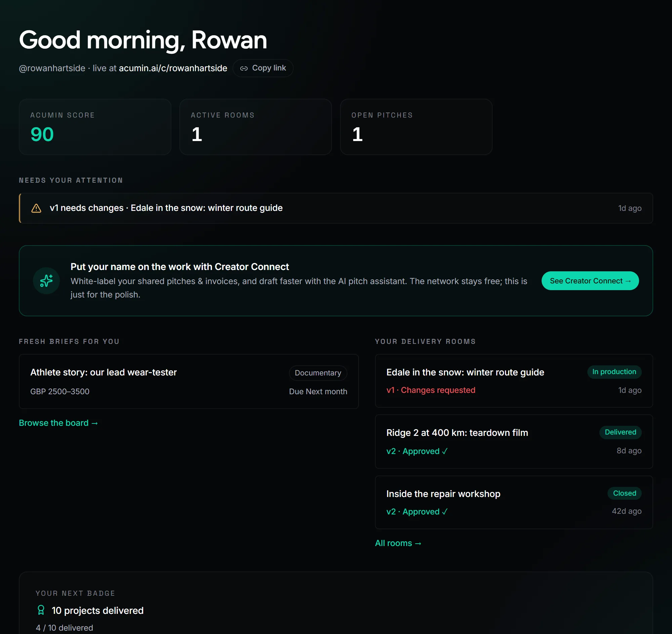Click the GBP 2500–3500 budget text
Image resolution: width=672 pixels, height=634 pixels.
[x=60, y=391]
